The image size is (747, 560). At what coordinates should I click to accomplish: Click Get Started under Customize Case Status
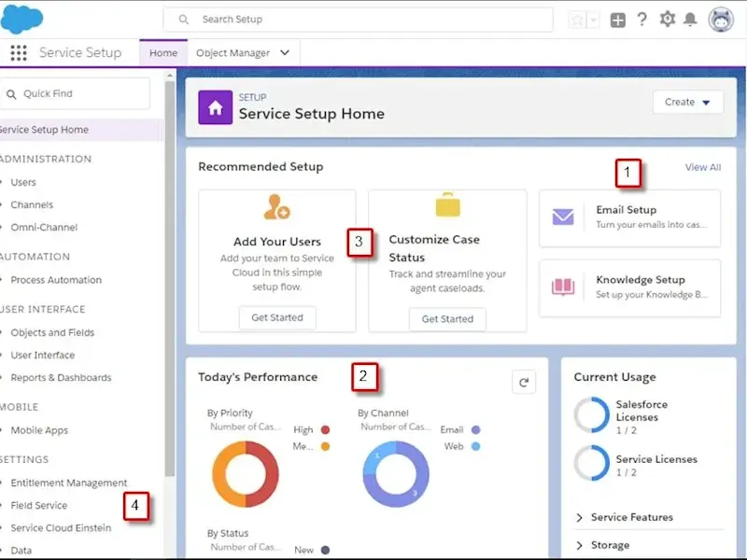(x=447, y=319)
